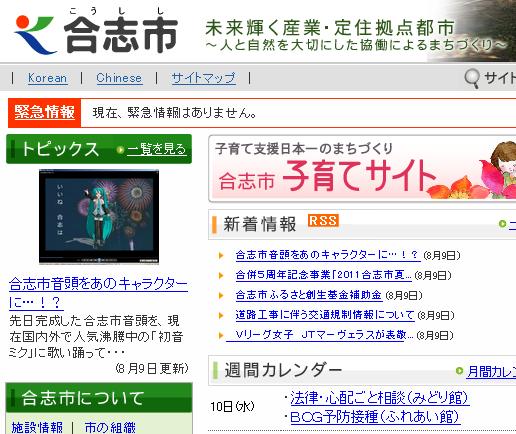Open the サイトマップ link
This screenshot has height=434, width=516.
pos(203,78)
